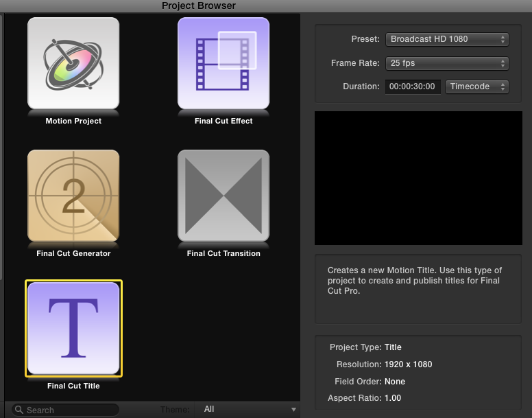This screenshot has width=532, height=418.
Task: Click the 'Final Cut Effect' caption text
Action: [x=223, y=121]
